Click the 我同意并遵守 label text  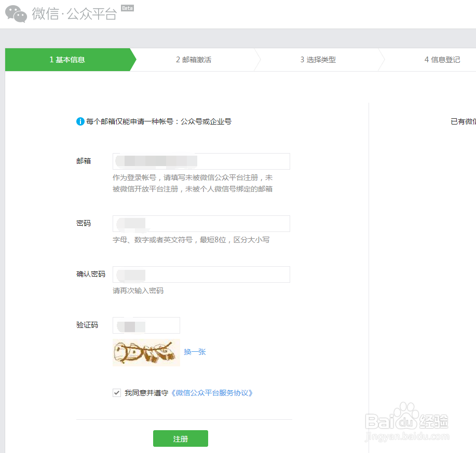[x=146, y=393]
